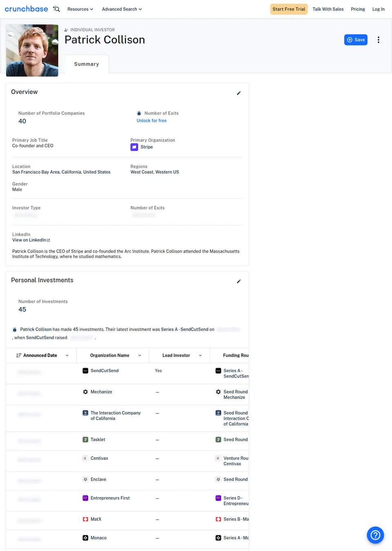The height and width of the screenshot is (551, 392).
Task: Open the MatX organization link
Action: coord(96,519)
